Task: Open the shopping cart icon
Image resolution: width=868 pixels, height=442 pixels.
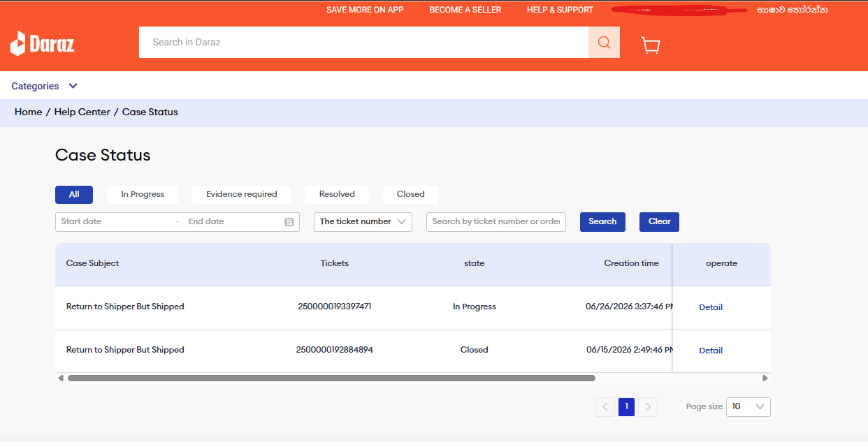Action: click(651, 45)
